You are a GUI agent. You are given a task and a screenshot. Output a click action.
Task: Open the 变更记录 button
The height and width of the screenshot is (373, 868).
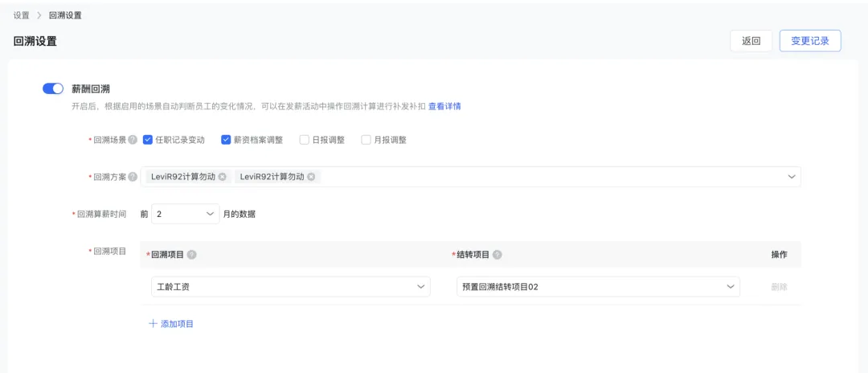(x=810, y=41)
